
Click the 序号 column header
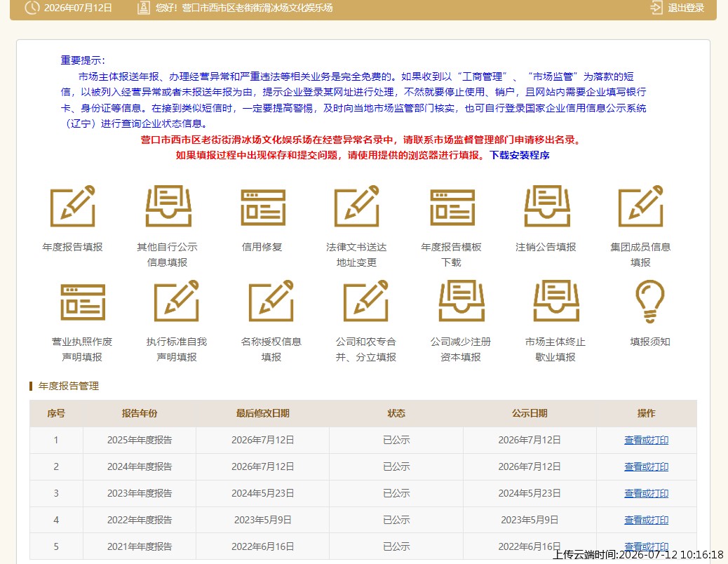coord(56,413)
